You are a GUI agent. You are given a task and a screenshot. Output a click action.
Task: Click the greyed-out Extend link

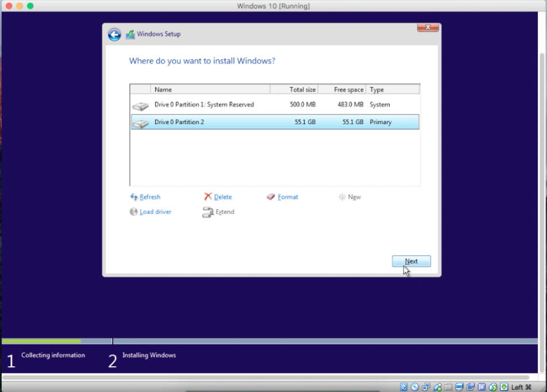(225, 212)
